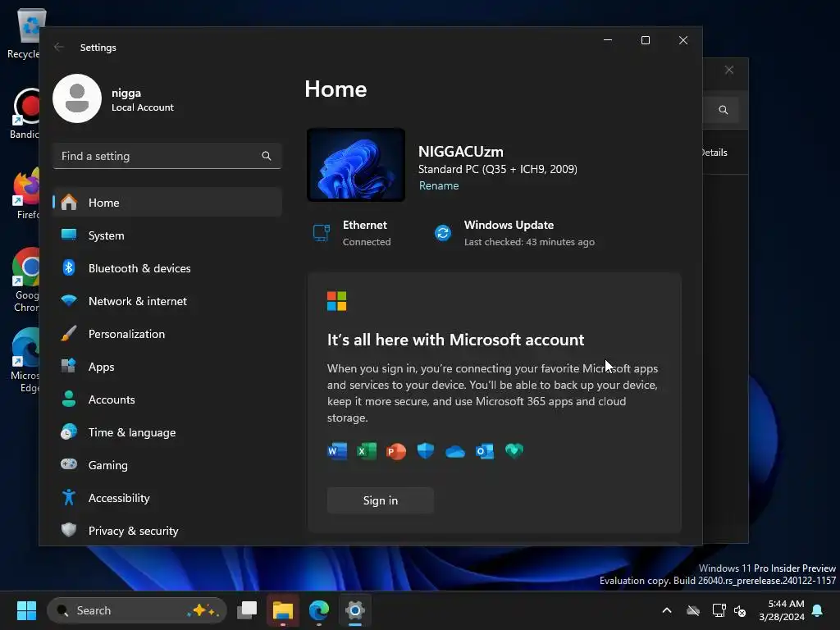
Task: Click the Find a setting search box
Action: coord(167,156)
